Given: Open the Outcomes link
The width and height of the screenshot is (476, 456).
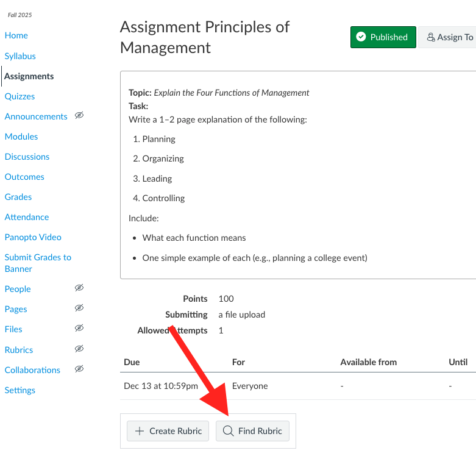Looking at the screenshot, I should [24, 177].
